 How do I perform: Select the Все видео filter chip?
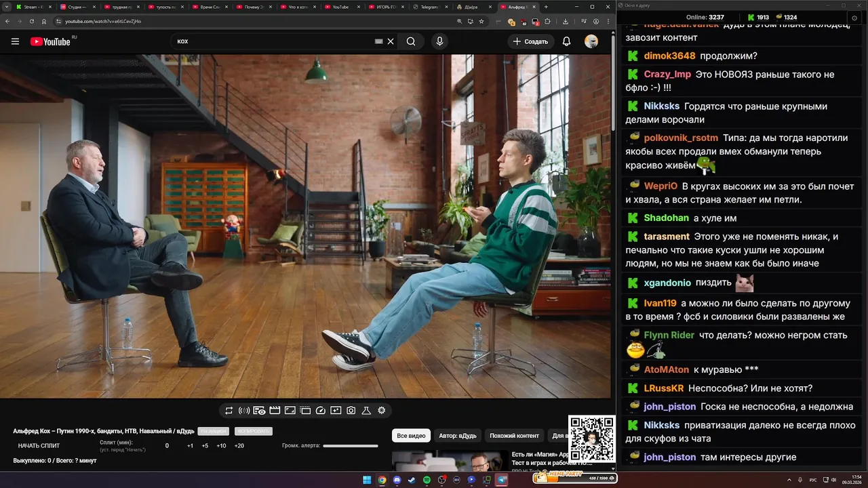coord(411,436)
